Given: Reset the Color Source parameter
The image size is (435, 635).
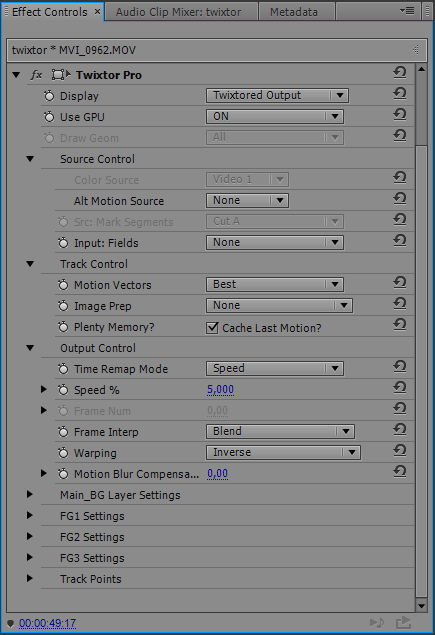Looking at the screenshot, I should pos(400,178).
